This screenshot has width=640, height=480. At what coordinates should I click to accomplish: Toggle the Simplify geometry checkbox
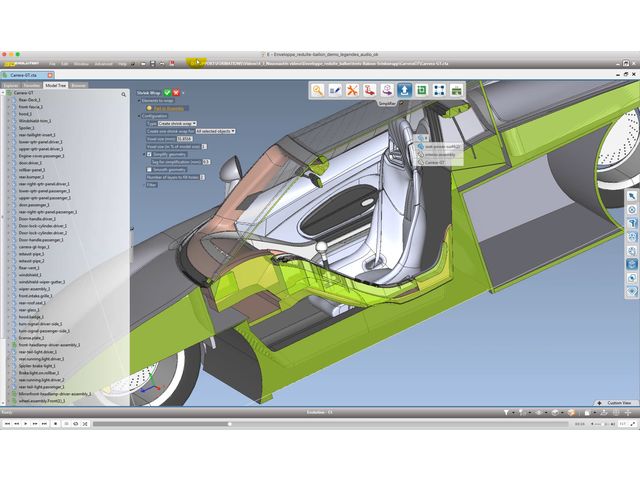point(148,154)
